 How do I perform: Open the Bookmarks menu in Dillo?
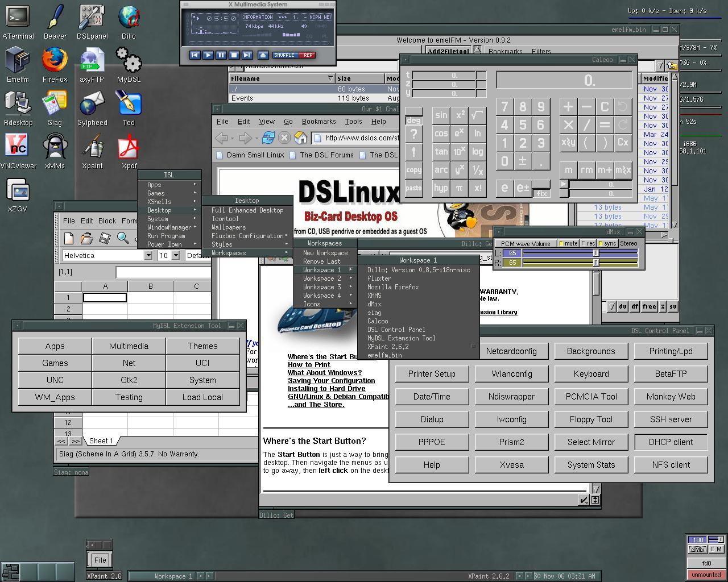tap(318, 121)
